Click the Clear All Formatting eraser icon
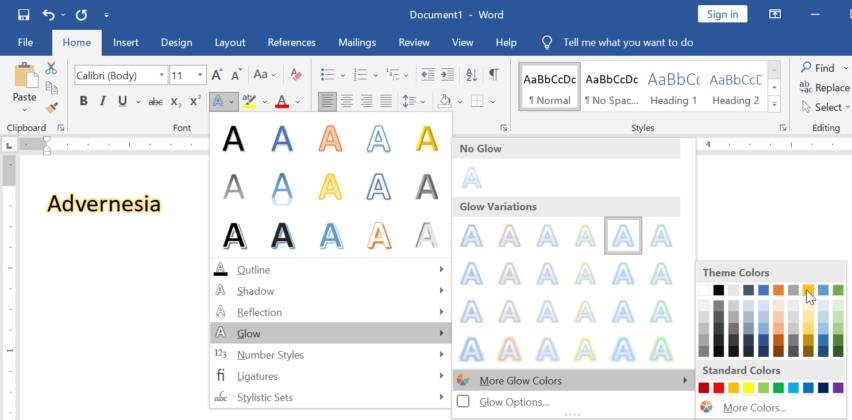The height and width of the screenshot is (420, 852). [295, 75]
